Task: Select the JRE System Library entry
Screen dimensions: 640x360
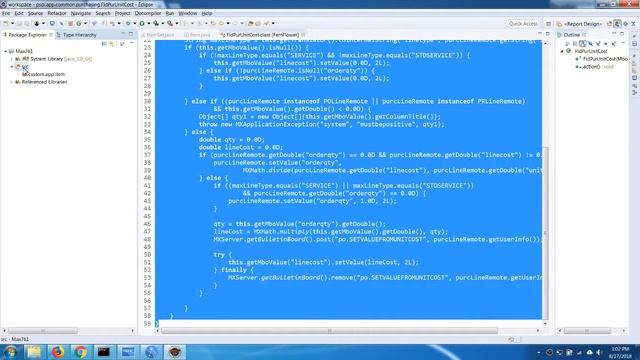Action: click(x=53, y=59)
